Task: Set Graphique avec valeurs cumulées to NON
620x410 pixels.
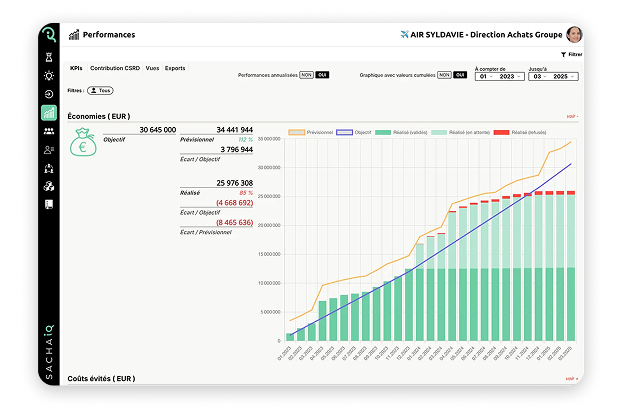Action: (x=444, y=75)
